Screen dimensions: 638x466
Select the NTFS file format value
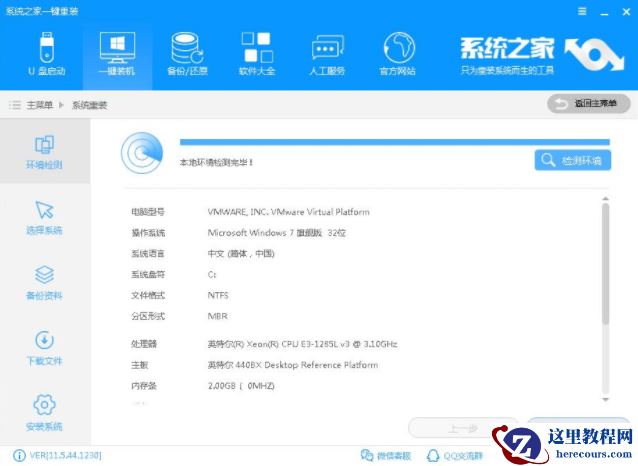[218, 295]
